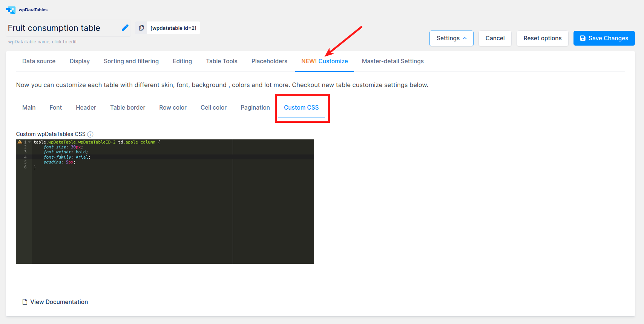Go to the Row color sub-tab

[173, 107]
